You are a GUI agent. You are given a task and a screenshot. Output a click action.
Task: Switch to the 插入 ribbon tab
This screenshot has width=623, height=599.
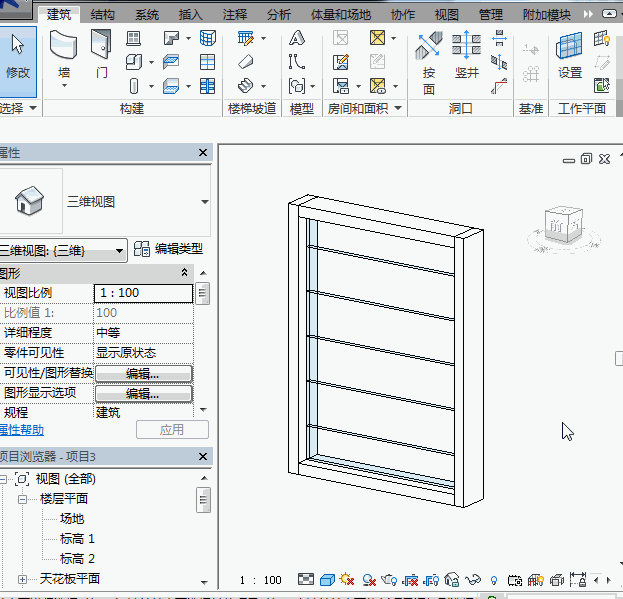[190, 15]
